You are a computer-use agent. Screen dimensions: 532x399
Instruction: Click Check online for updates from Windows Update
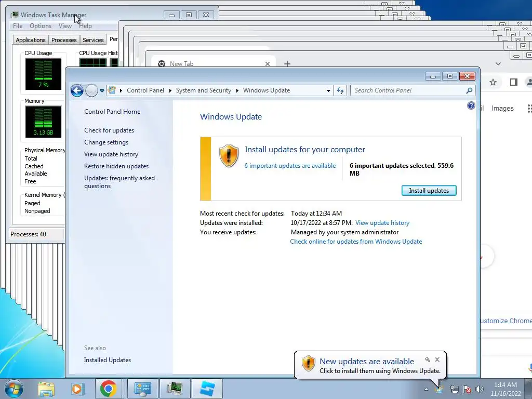tap(356, 242)
